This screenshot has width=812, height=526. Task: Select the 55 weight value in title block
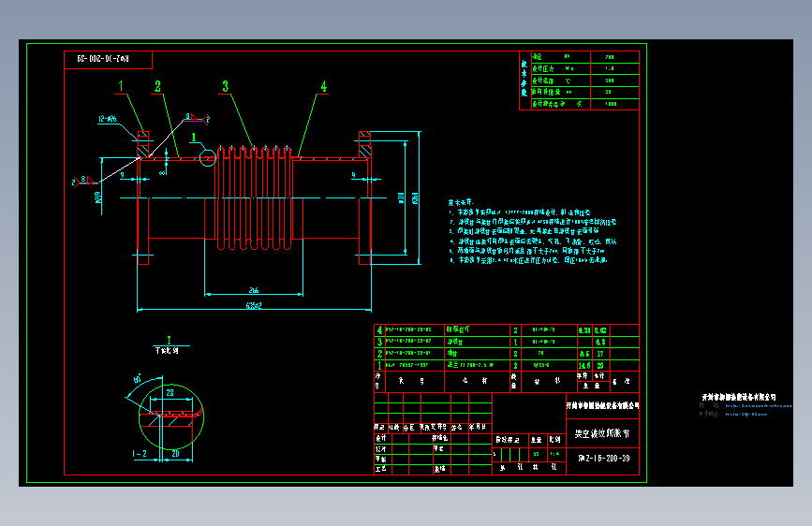[536, 454]
